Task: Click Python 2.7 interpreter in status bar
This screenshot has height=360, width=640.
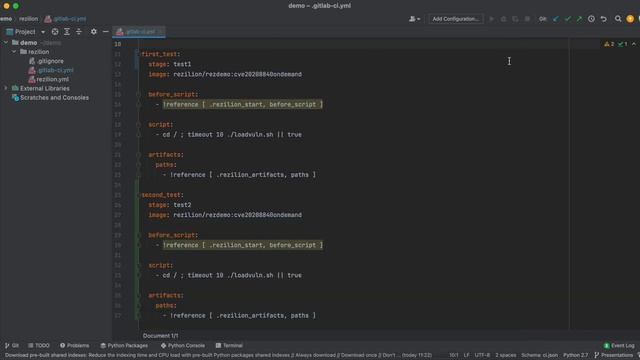Action: pyautogui.click(x=576, y=355)
